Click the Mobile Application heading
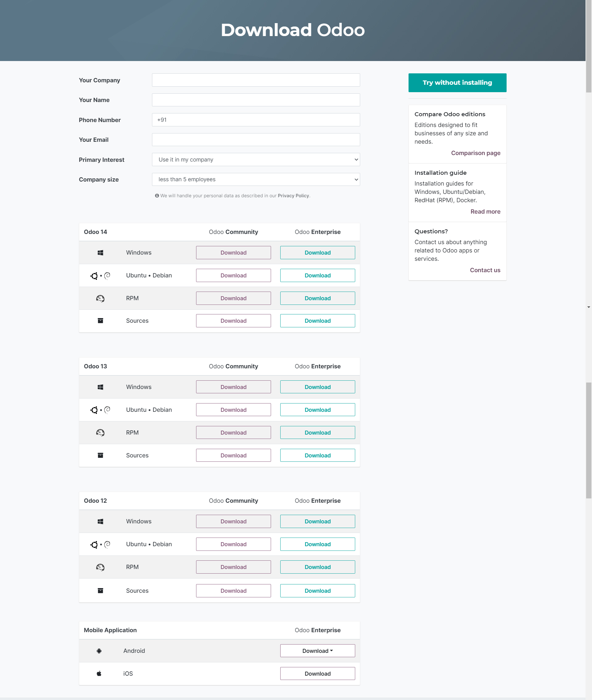This screenshot has width=592, height=700. tap(110, 630)
